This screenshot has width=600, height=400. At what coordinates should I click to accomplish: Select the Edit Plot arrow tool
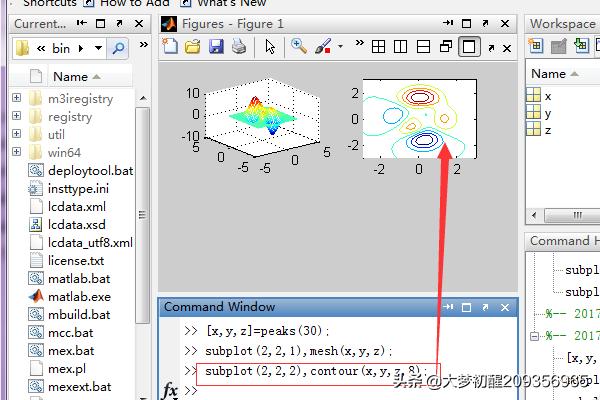(x=270, y=46)
